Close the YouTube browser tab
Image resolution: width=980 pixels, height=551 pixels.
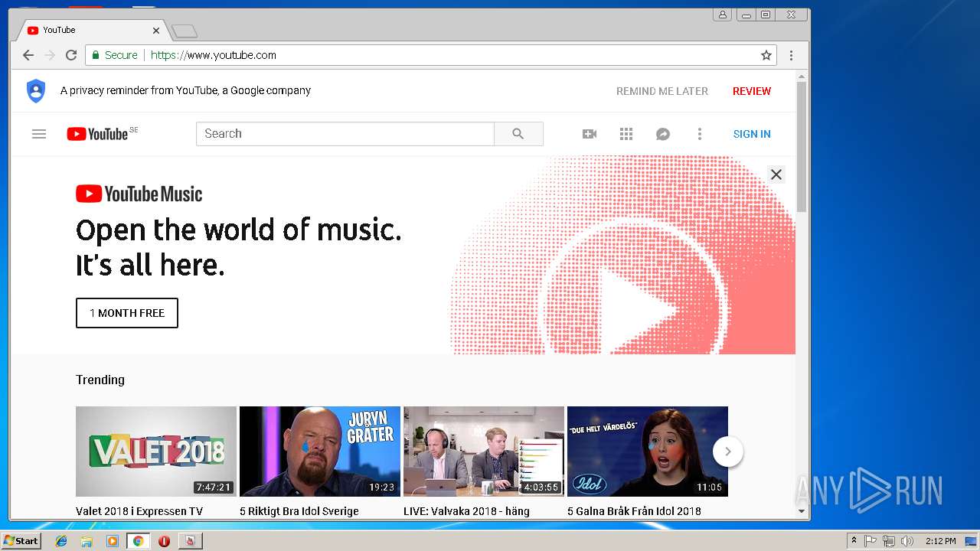click(x=156, y=31)
